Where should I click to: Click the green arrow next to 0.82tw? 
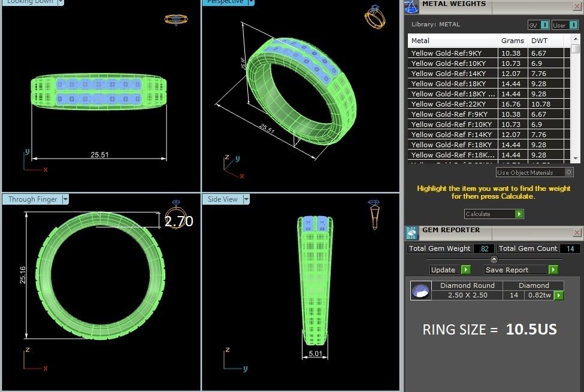click(x=559, y=295)
